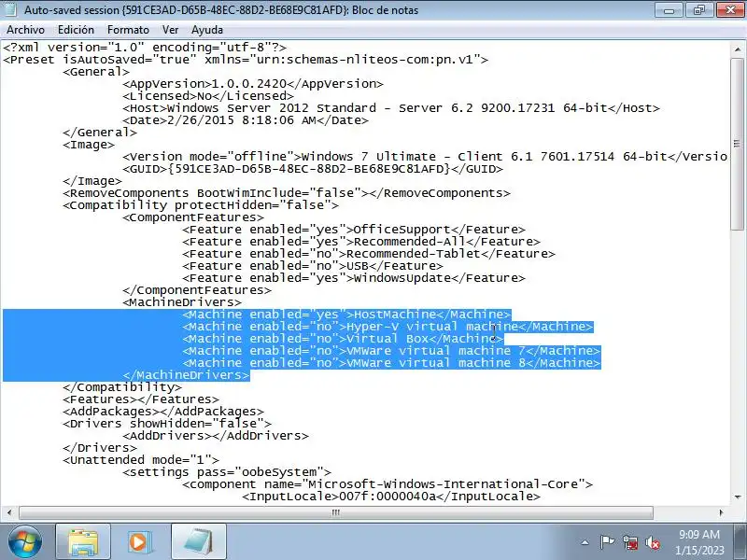Click the AppVersion 1.0.0.2420 line
Image resolution: width=747 pixels, height=560 pixels.
(253, 84)
